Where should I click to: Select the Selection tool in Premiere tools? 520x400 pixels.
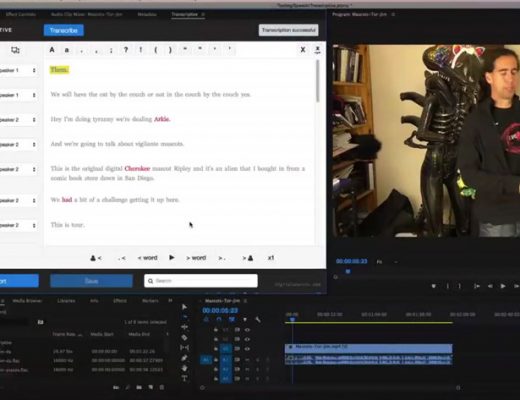(184, 307)
